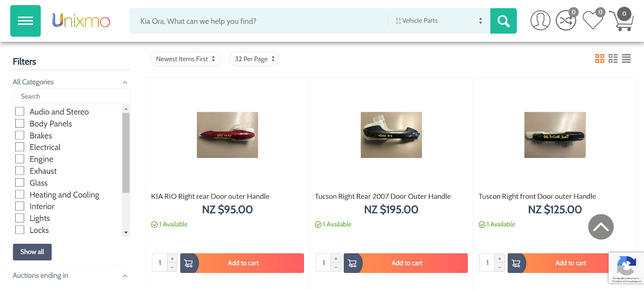
Task: Switch to full list view layout
Action: (626, 59)
